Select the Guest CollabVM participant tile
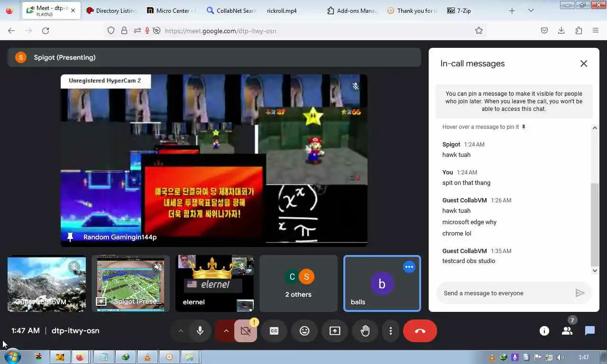The width and height of the screenshot is (607, 364). click(x=46, y=283)
